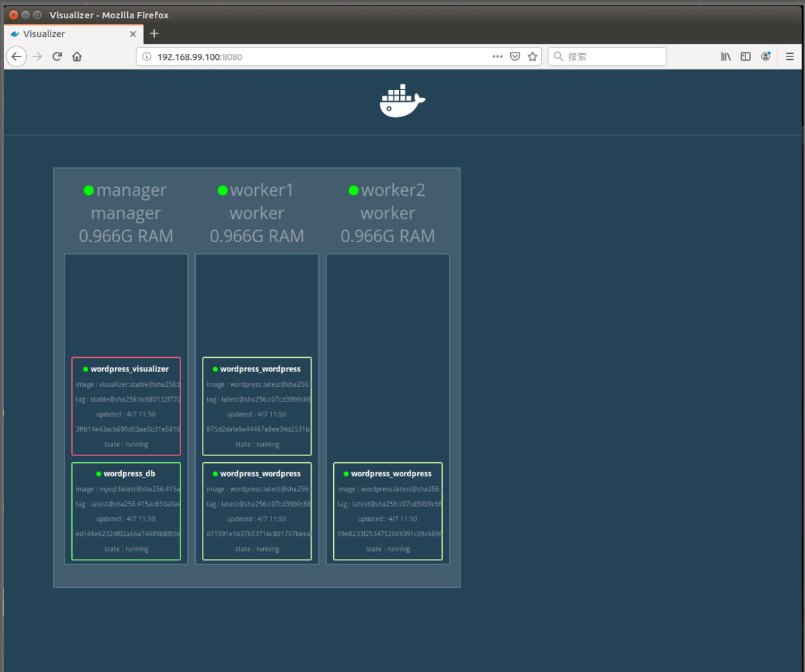Viewport: 805px width, 672px height.
Task: Select wordpress_wordpress card with ID 875d2dafa
Action: 257,406
